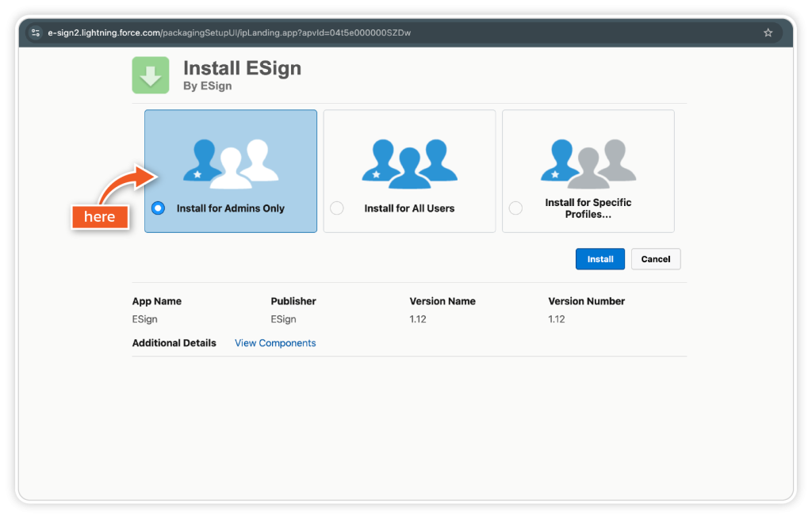This screenshot has width=812, height=519.
Task: Click the "Additional Details" label
Action: point(174,343)
